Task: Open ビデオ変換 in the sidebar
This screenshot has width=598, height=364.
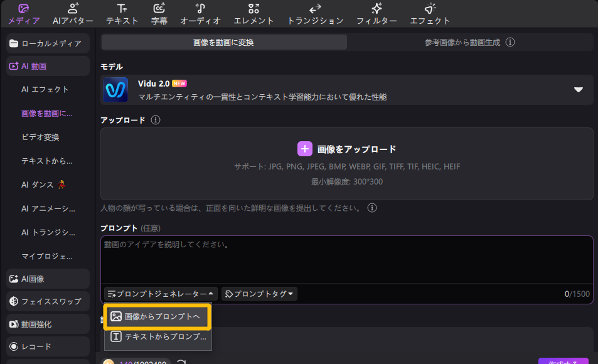Action: [x=40, y=137]
